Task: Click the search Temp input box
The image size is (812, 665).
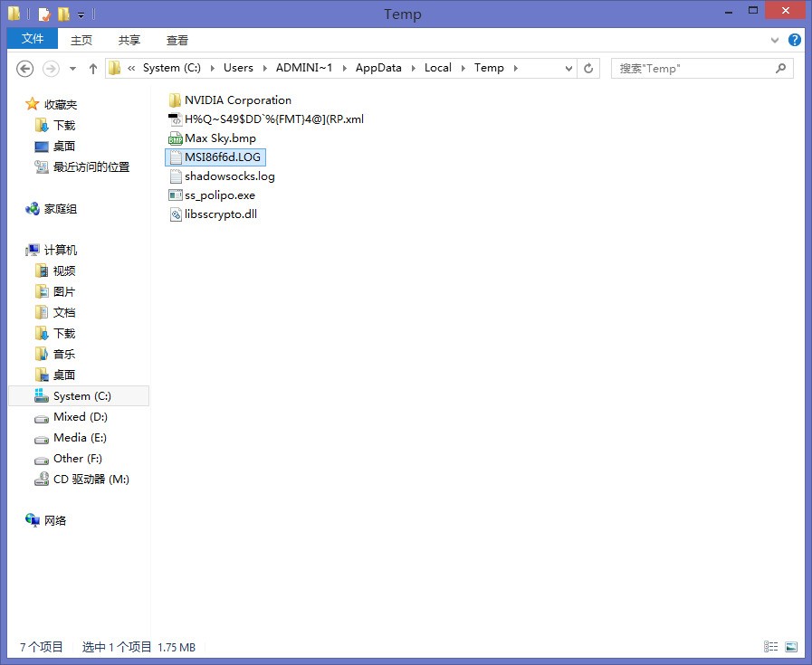Action: click(693, 68)
